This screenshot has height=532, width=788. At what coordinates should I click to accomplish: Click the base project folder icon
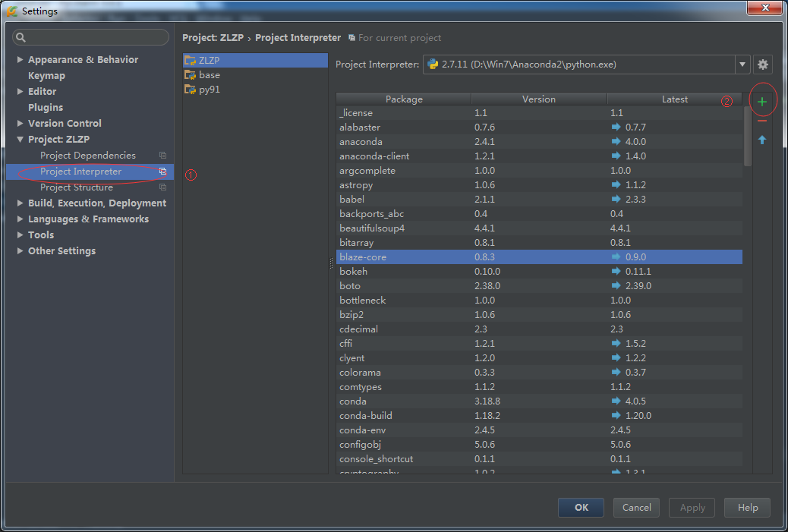pyautogui.click(x=190, y=75)
